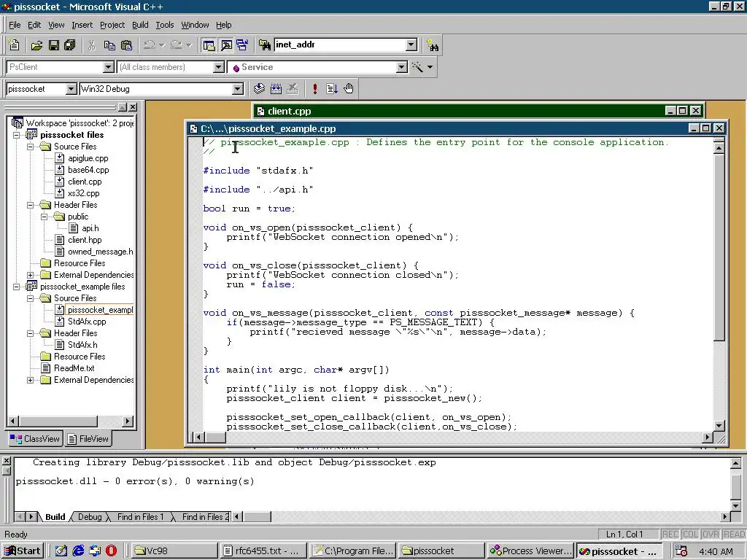The width and height of the screenshot is (747, 560).
Task: Open the WizardBar actions dropdown arrow
Action: (x=430, y=67)
